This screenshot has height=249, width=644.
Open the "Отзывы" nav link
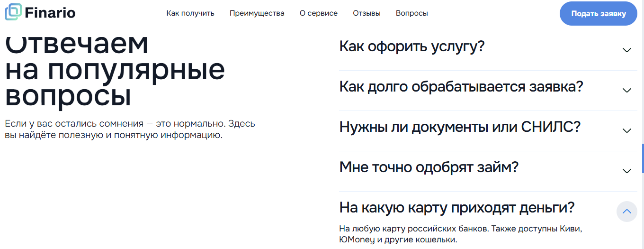click(x=367, y=13)
